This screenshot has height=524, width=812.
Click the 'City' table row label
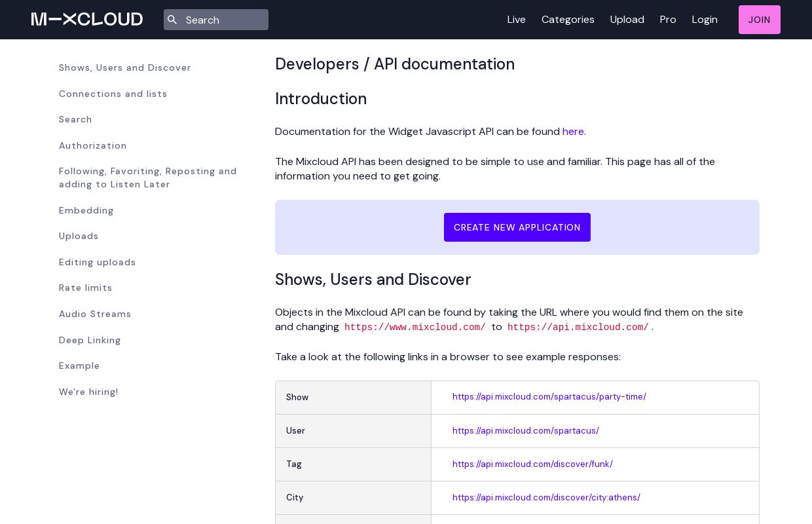295,498
